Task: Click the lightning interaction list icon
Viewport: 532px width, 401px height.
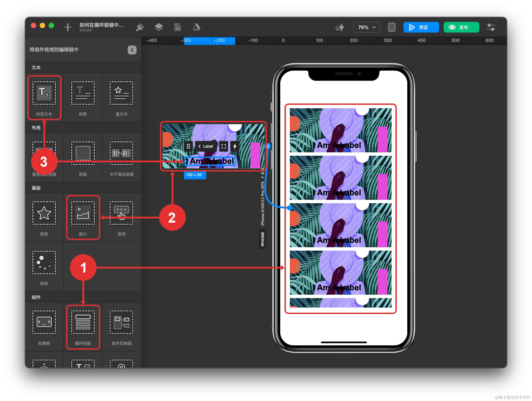Action: 340,27
